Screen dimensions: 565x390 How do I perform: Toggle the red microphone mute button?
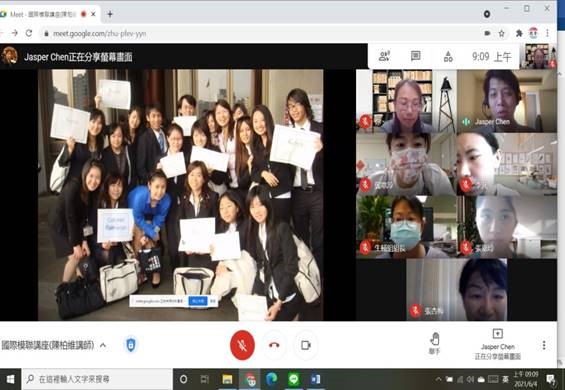tap(243, 345)
